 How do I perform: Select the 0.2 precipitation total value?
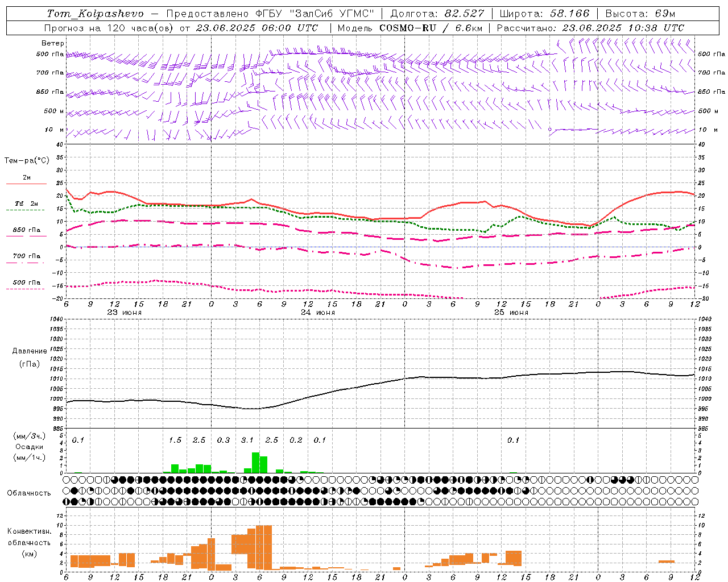(x=296, y=440)
